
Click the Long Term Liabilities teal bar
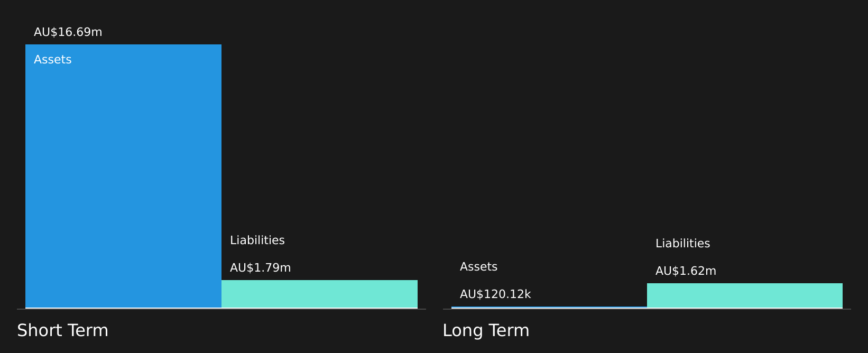pos(745,295)
